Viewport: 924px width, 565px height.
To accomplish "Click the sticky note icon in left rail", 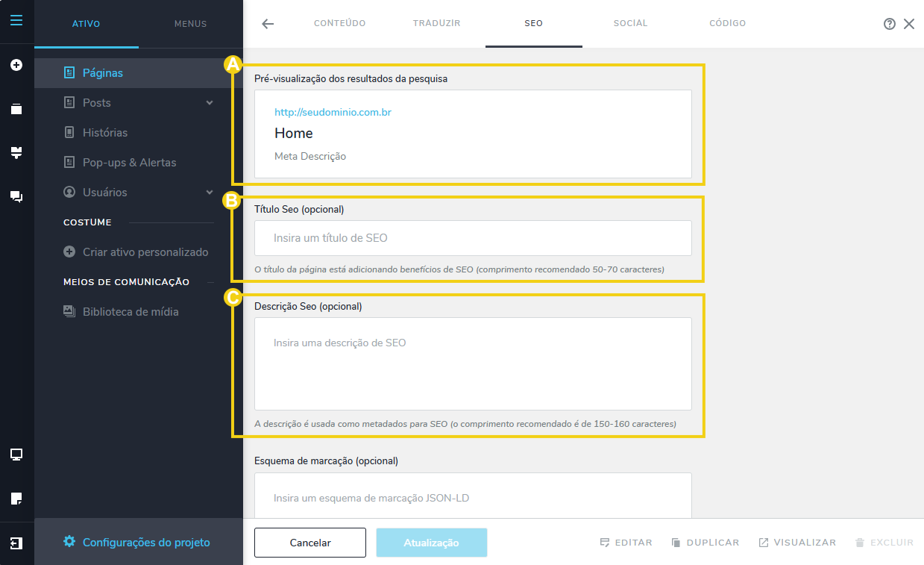I will click(16, 498).
